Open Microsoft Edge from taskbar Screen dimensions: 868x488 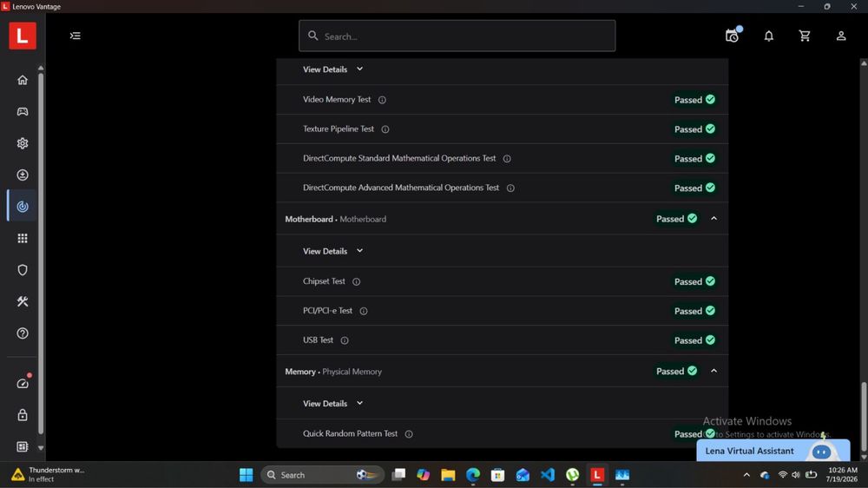pyautogui.click(x=473, y=475)
